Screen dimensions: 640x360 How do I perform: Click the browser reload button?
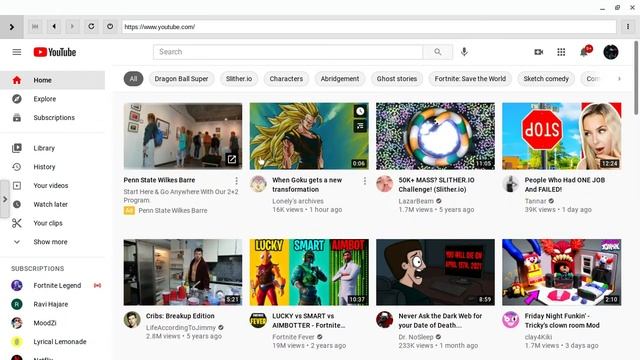[91, 27]
